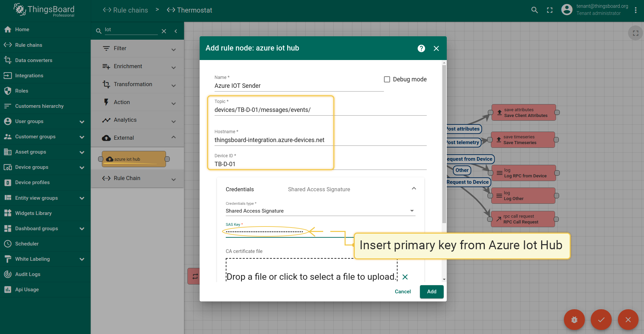Screen dimensions: 644x334
Task: Expand the Action node category
Action: (137, 102)
